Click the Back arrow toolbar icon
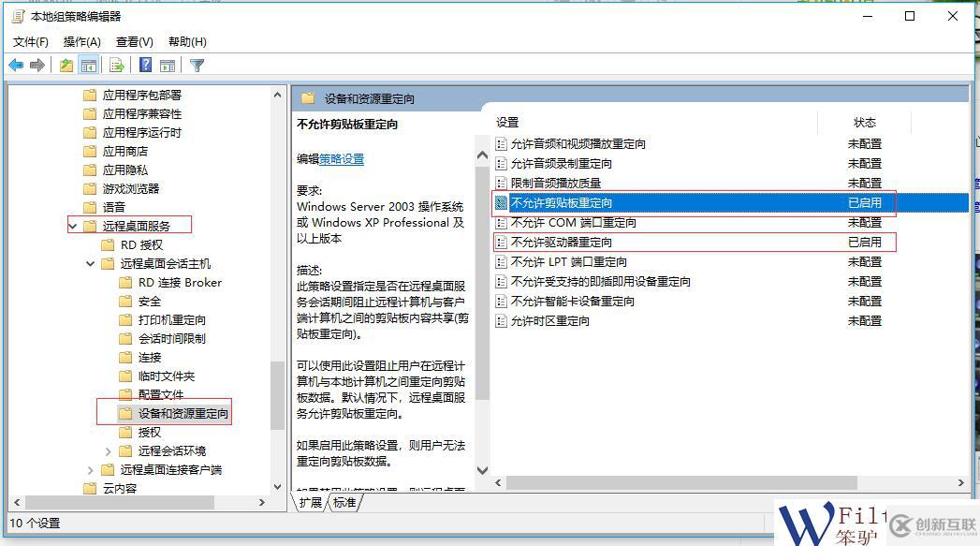The width and height of the screenshot is (980, 546). 16,65
